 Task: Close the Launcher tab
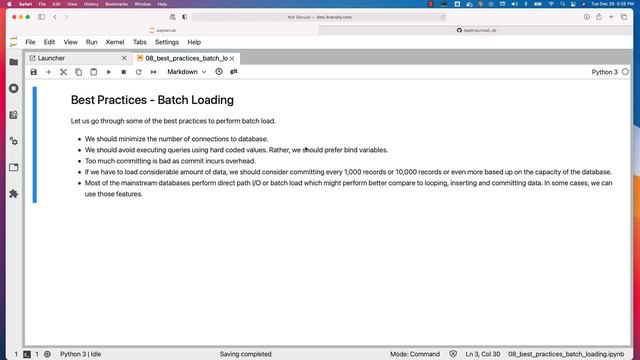point(124,58)
